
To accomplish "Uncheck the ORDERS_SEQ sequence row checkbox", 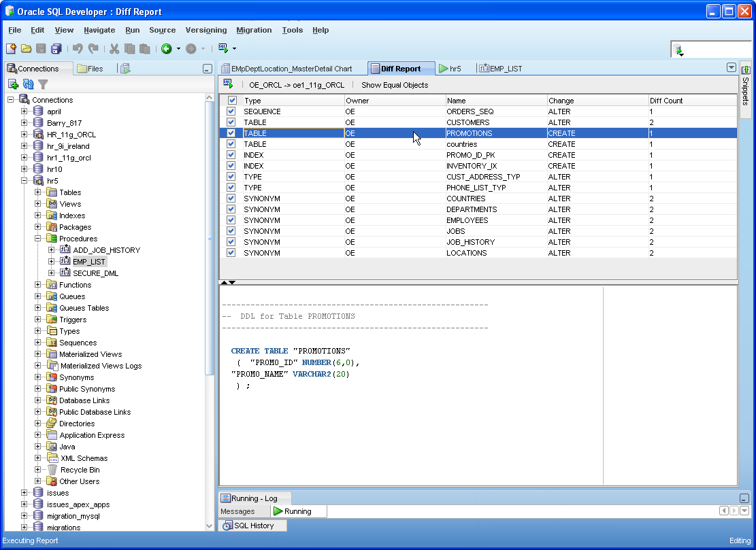I will tap(231, 111).
